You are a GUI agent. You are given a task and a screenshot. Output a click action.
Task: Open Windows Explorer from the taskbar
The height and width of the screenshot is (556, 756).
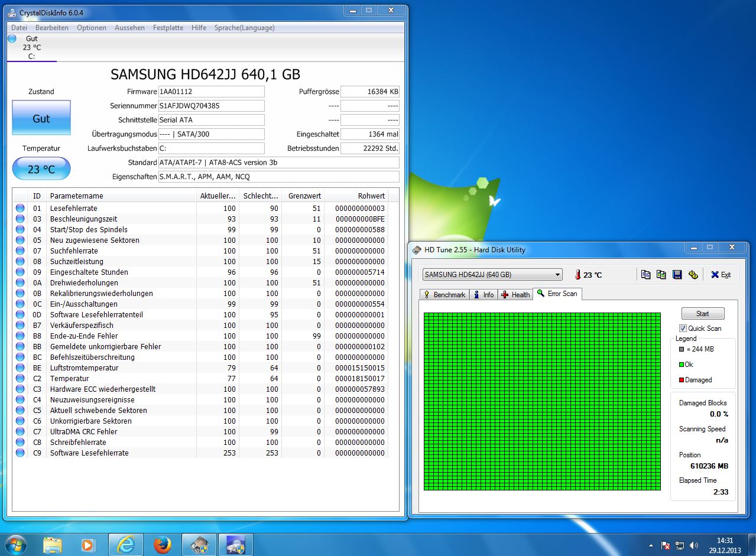tap(52, 544)
